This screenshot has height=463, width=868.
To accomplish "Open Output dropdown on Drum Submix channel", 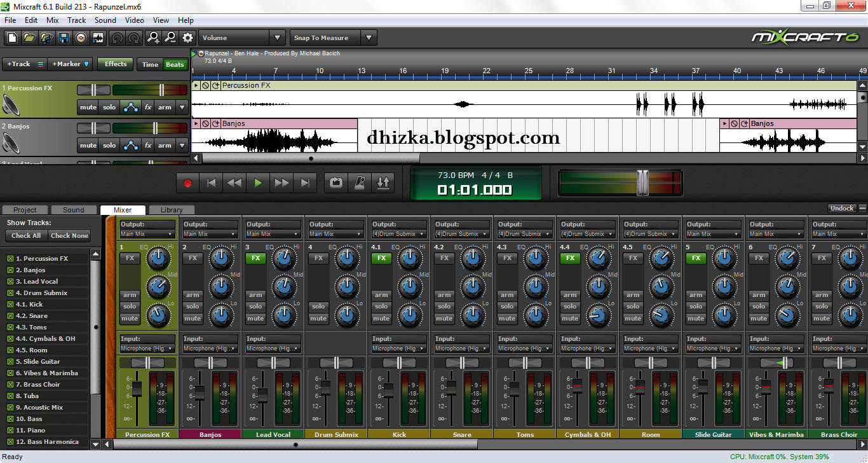I will [x=336, y=234].
